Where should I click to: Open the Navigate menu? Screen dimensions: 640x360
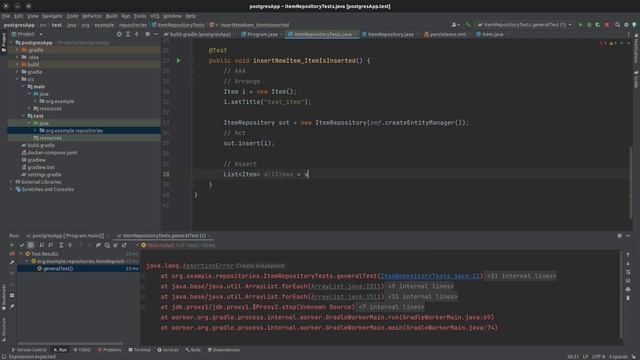[52, 16]
